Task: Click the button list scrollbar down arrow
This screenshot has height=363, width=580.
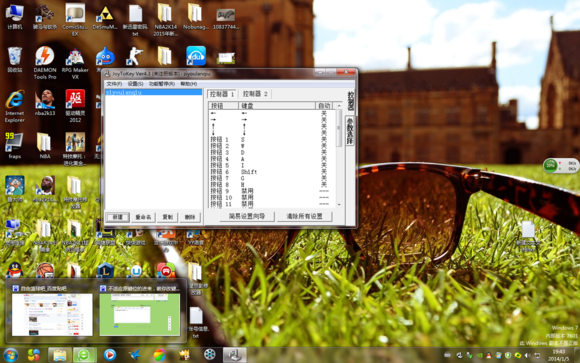Action: coord(339,205)
